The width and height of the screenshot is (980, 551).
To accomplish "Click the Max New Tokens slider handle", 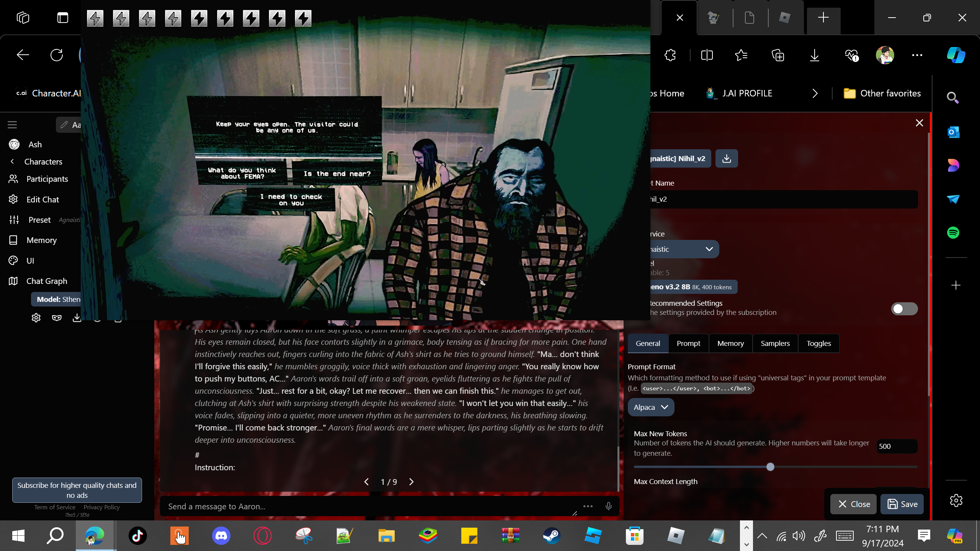I will tap(770, 467).
